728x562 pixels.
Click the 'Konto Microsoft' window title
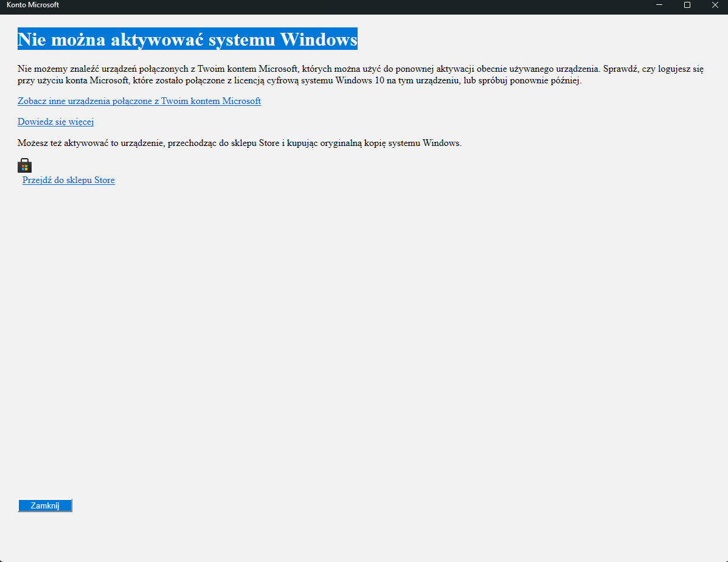point(33,5)
